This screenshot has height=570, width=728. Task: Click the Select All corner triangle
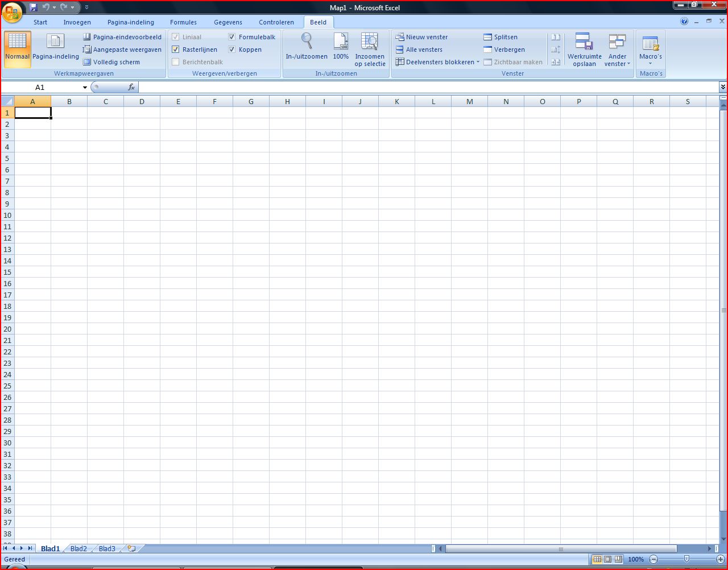click(x=7, y=101)
